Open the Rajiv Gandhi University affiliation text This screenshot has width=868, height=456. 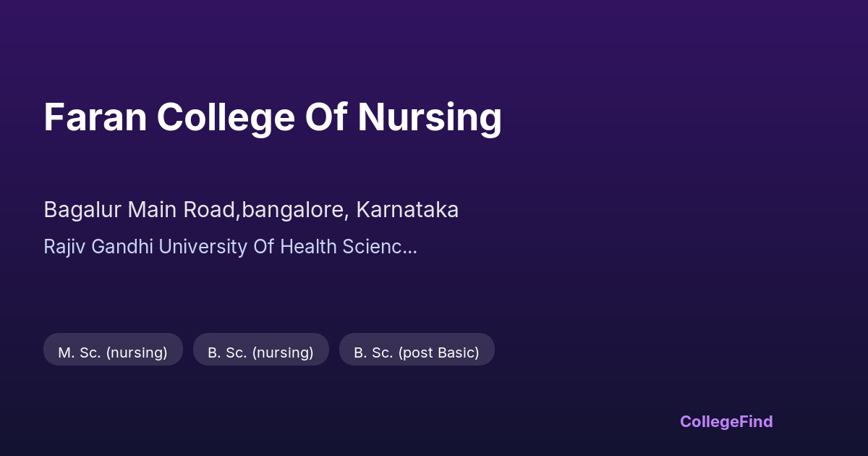pos(230,247)
